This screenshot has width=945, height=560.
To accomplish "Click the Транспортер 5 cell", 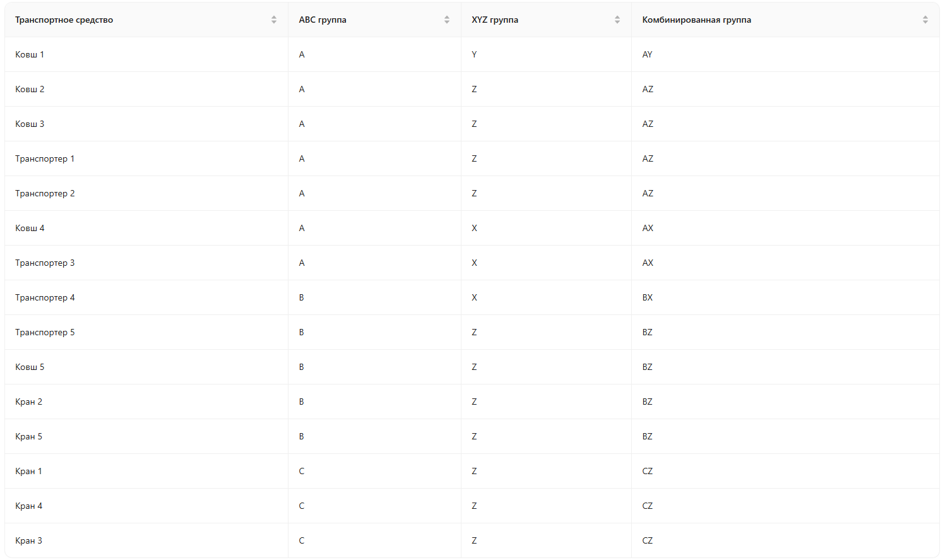I will point(45,333).
